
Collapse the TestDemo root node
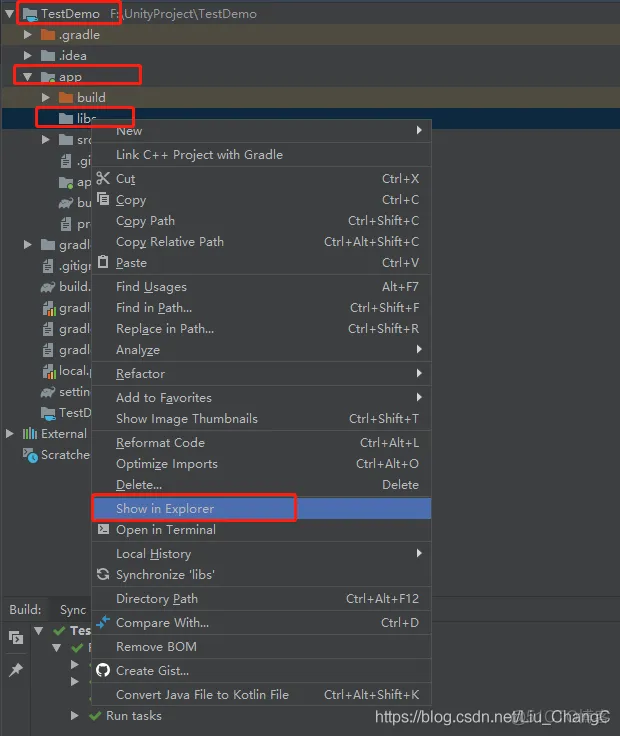(x=10, y=14)
